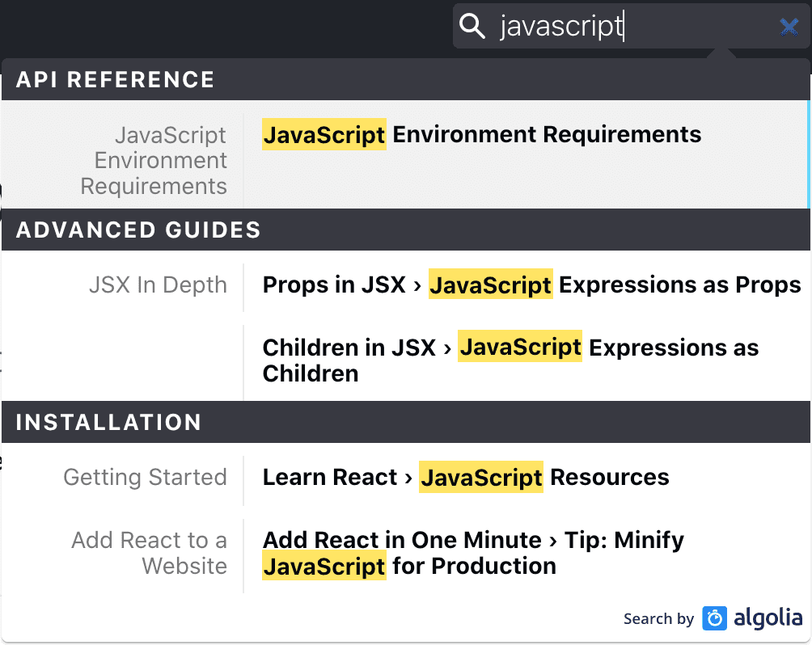The width and height of the screenshot is (812, 645).
Task: Click the 'JSX In Depth' category label
Action: [x=158, y=285]
